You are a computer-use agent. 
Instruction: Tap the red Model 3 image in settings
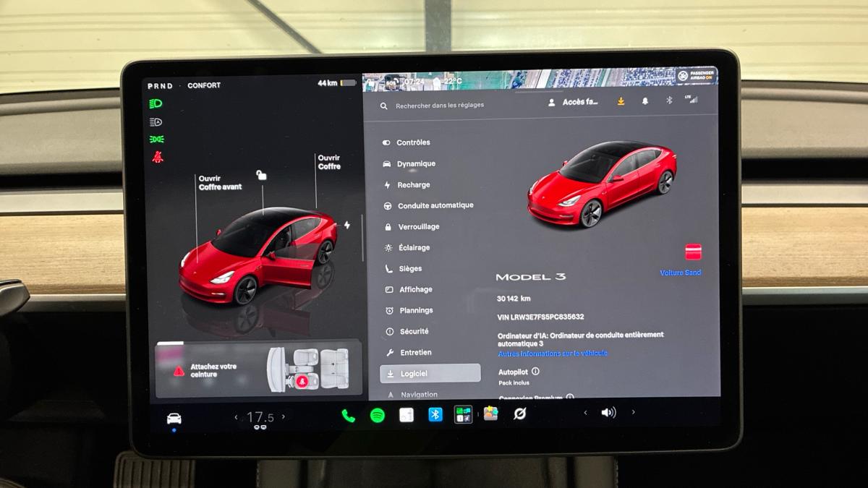click(602, 184)
